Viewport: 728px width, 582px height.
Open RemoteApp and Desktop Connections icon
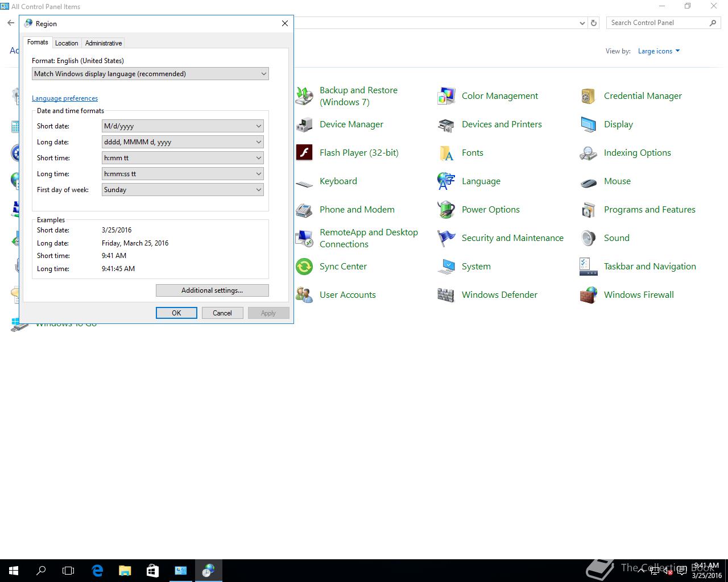(304, 238)
